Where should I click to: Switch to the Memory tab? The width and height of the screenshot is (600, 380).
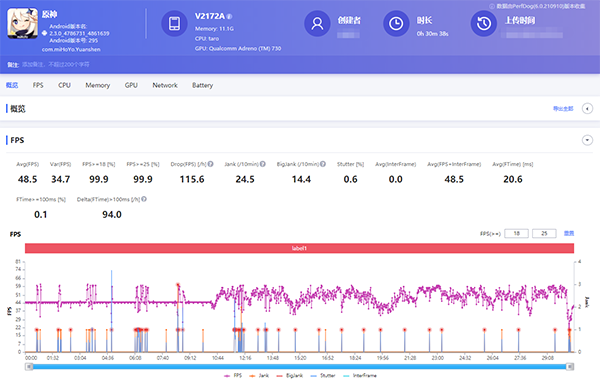(98, 85)
